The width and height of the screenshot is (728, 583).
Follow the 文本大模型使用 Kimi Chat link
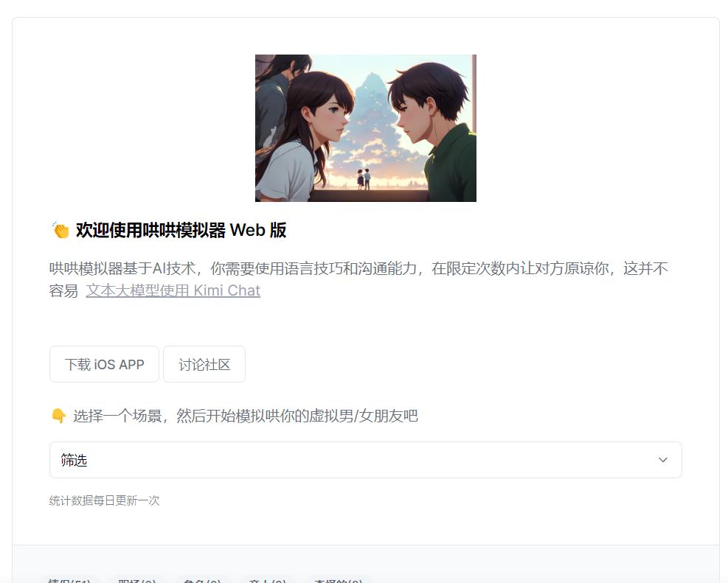point(173,290)
